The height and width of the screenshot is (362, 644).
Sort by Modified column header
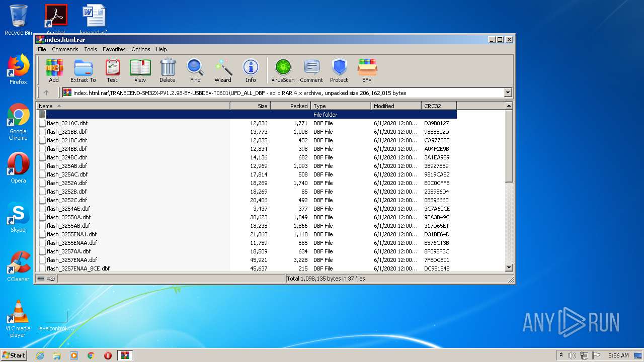(x=396, y=106)
